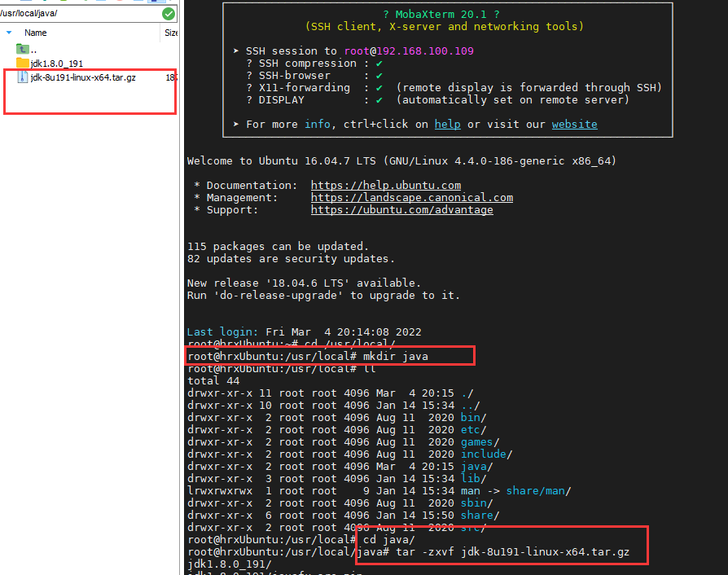The width and height of the screenshot is (728, 575).
Task: Click the "82 updates are security updates." line
Action: [291, 259]
